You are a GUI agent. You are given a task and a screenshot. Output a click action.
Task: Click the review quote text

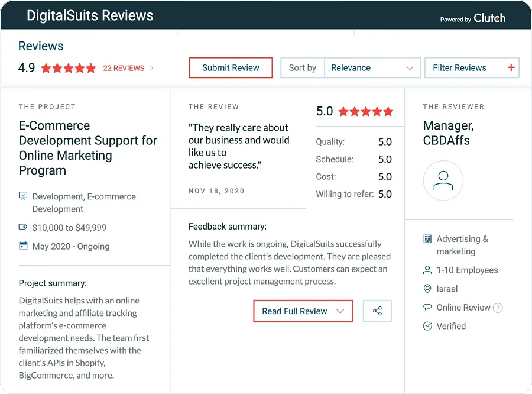point(239,146)
